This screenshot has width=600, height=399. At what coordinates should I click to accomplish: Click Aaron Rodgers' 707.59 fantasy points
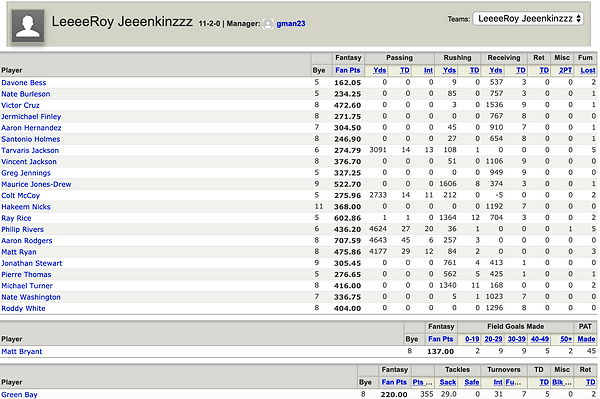[347, 241]
